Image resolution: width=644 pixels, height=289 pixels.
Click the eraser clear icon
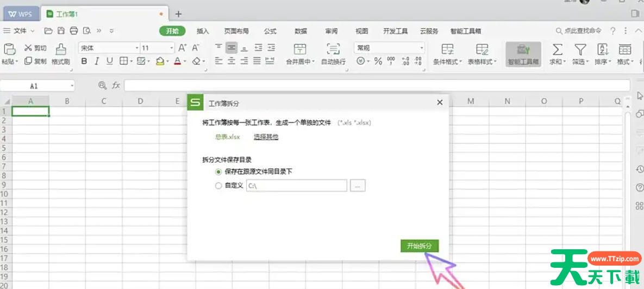[x=196, y=62]
